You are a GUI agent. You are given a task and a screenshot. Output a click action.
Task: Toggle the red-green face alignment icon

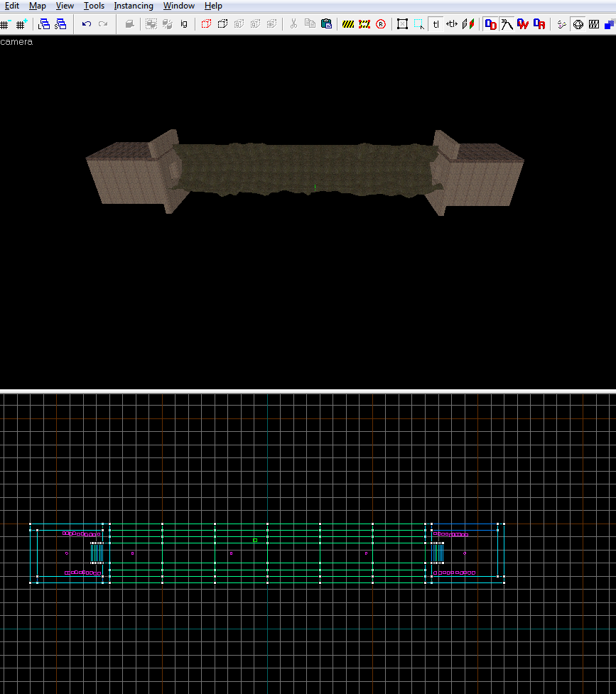pos(468,24)
